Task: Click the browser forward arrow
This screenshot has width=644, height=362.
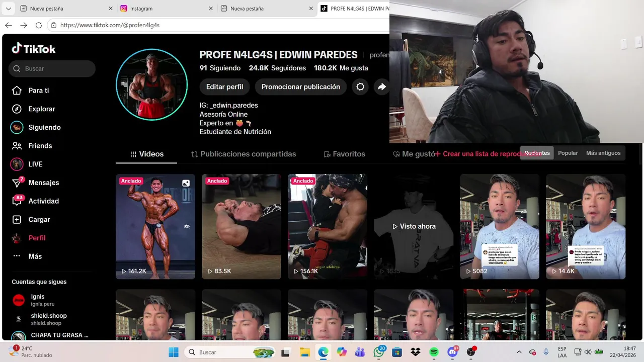Action: 24,25
